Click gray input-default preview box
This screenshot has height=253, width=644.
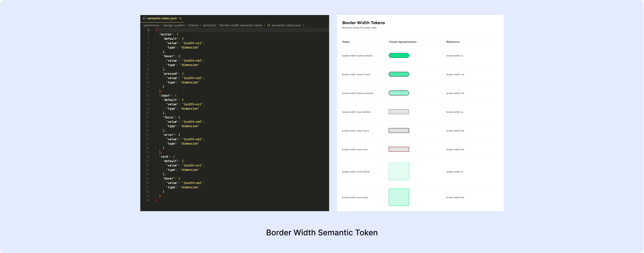399,112
